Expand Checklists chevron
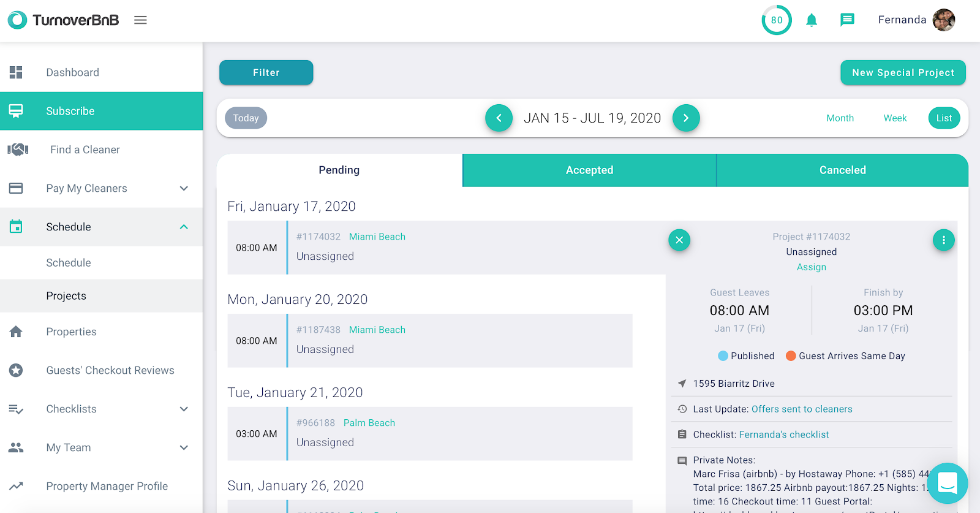 (x=184, y=409)
